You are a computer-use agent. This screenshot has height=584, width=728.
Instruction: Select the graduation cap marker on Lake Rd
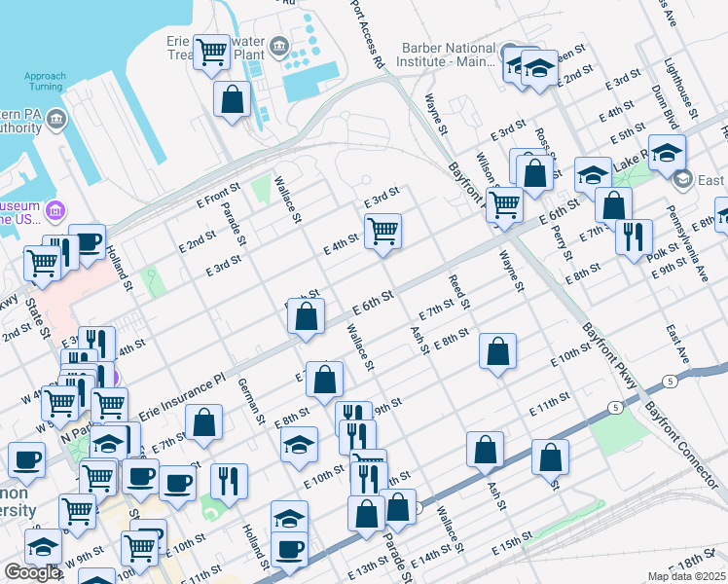tap(667, 153)
